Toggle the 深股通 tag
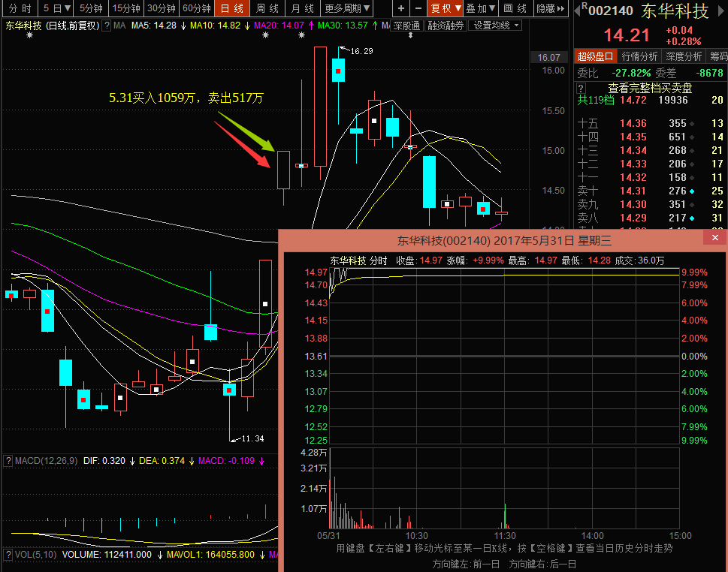 click(x=406, y=26)
